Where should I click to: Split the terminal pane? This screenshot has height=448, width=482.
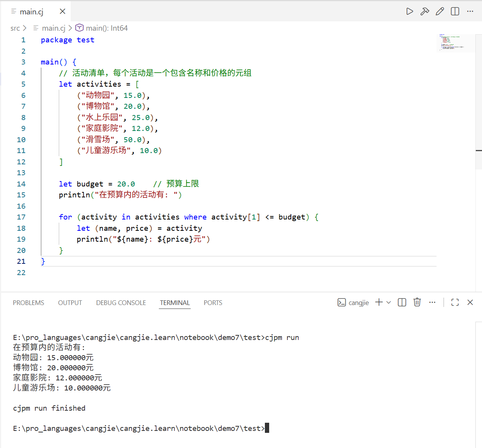tap(402, 302)
